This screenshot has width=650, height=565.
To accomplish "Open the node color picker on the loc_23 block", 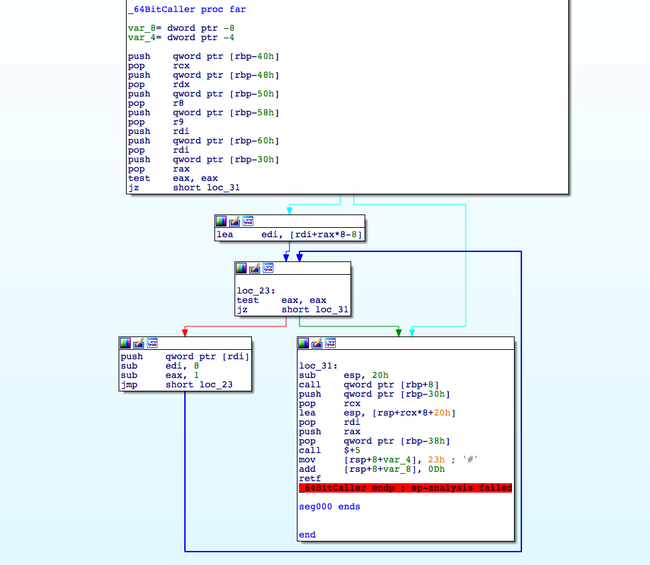I will (242, 268).
